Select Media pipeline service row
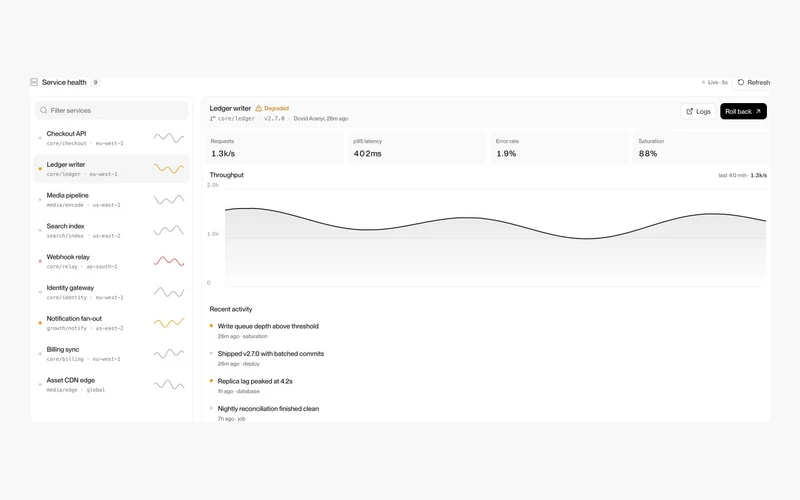800x500 pixels. 112,199
